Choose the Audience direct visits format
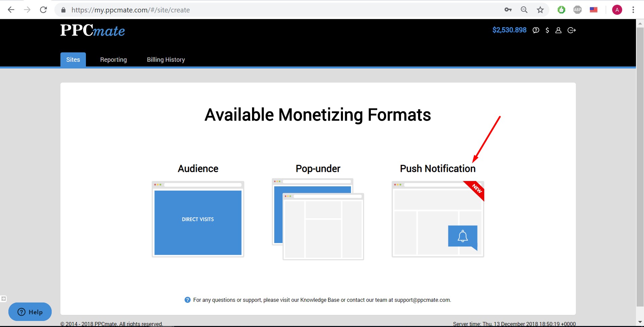Viewport: 644px width, 327px height. (198, 219)
